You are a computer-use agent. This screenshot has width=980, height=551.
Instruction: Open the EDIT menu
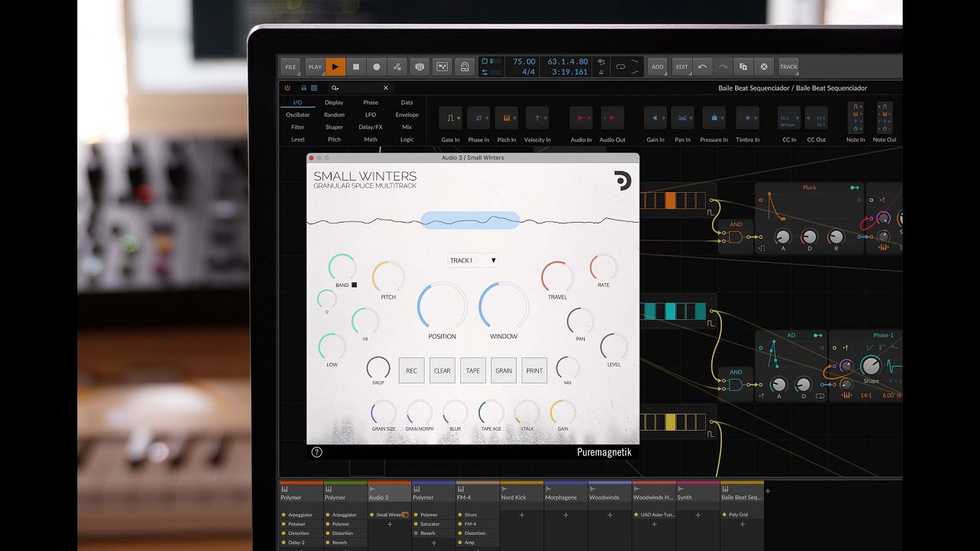coord(681,67)
